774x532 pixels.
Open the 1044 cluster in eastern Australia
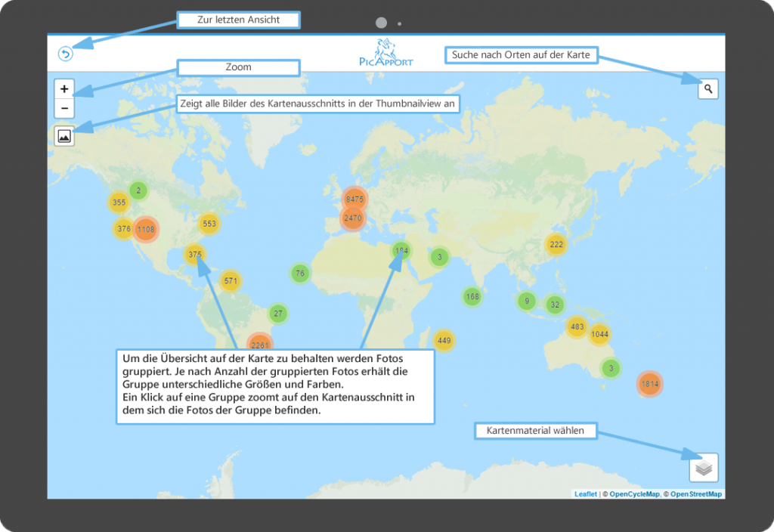pos(599,334)
